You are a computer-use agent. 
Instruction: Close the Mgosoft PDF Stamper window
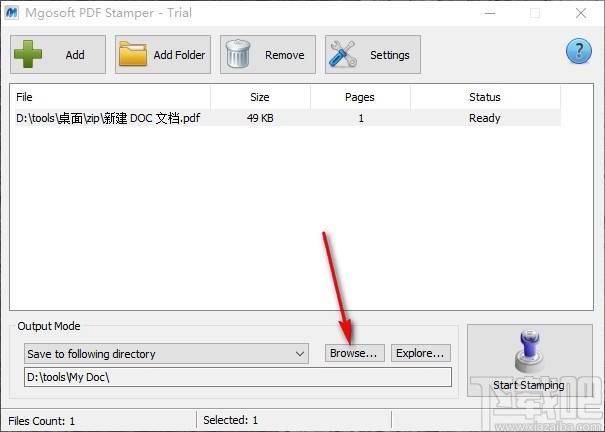(581, 13)
